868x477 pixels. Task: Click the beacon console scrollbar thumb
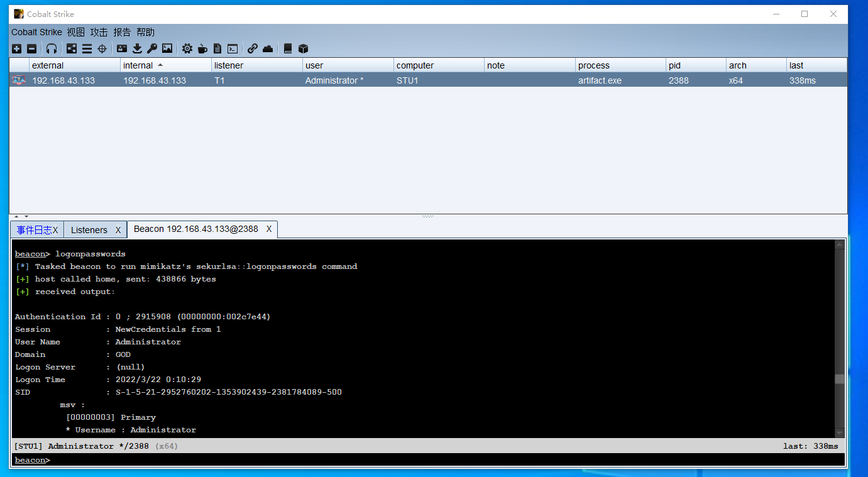coord(839,379)
